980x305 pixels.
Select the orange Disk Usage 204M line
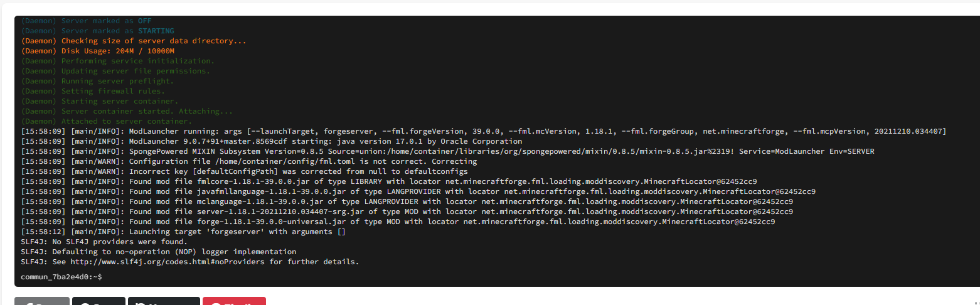tap(97, 51)
